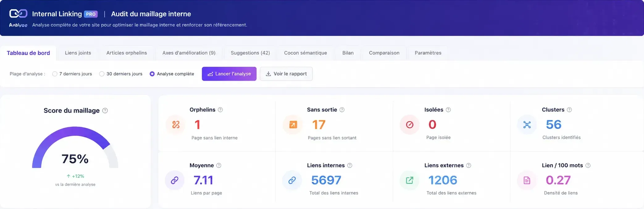Image resolution: width=644 pixels, height=209 pixels.
Task: Switch to the Tableau de bord tab
Action: [x=28, y=53]
